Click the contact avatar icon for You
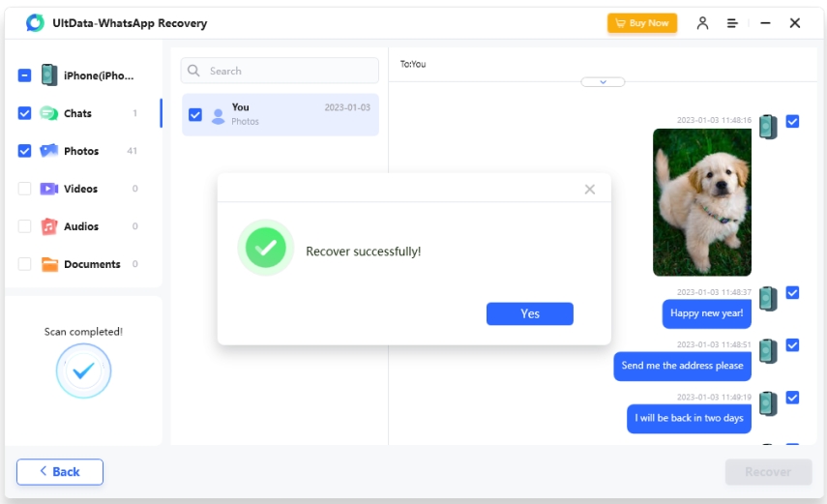This screenshot has height=504, width=827. 218,116
